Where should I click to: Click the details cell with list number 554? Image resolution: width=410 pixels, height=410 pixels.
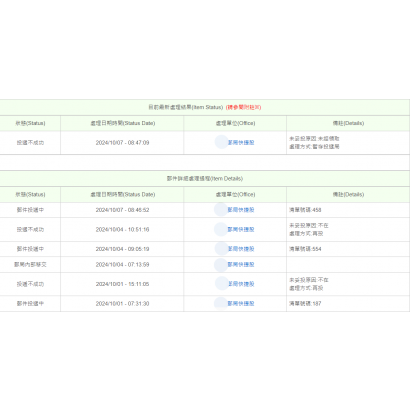tap(348, 249)
